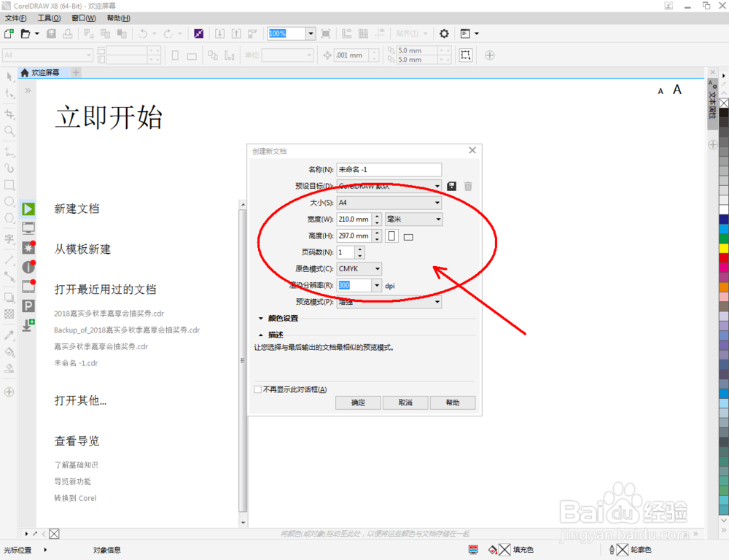
Task: Click the full screen preview icon
Action: click(x=326, y=34)
